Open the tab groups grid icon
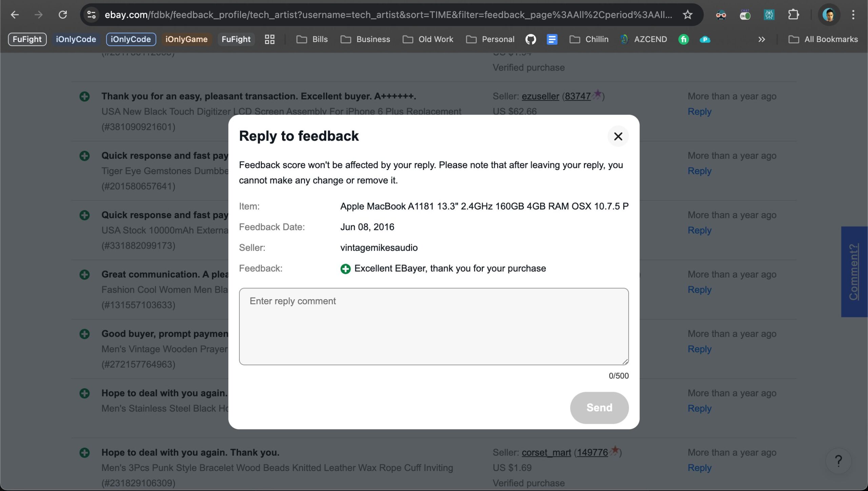868x491 pixels. [270, 39]
